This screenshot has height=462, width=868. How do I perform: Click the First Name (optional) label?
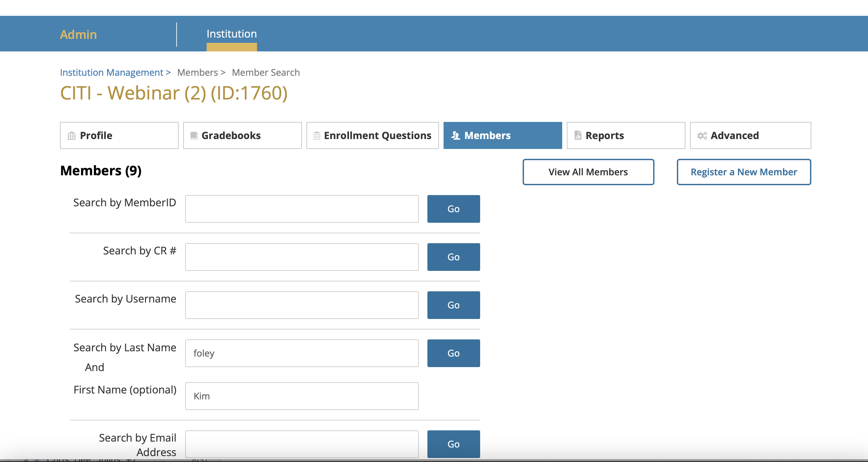(125, 390)
